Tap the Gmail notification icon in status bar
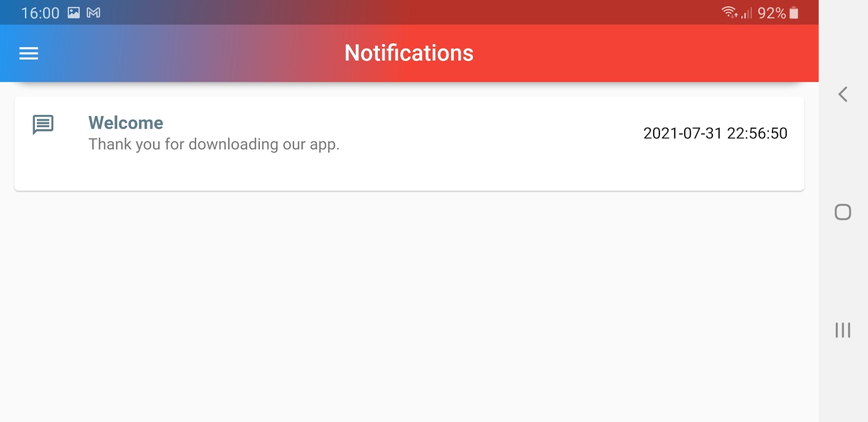This screenshot has width=868, height=422. [93, 13]
